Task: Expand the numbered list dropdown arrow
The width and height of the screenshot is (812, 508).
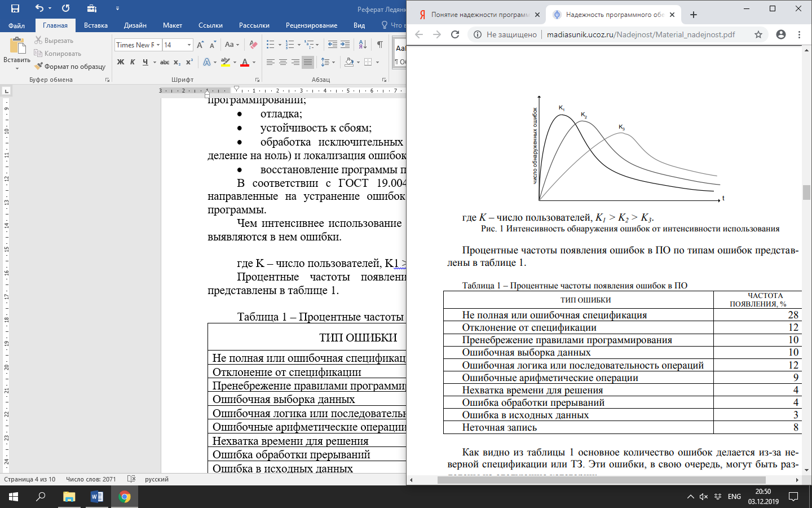Action: (x=299, y=45)
